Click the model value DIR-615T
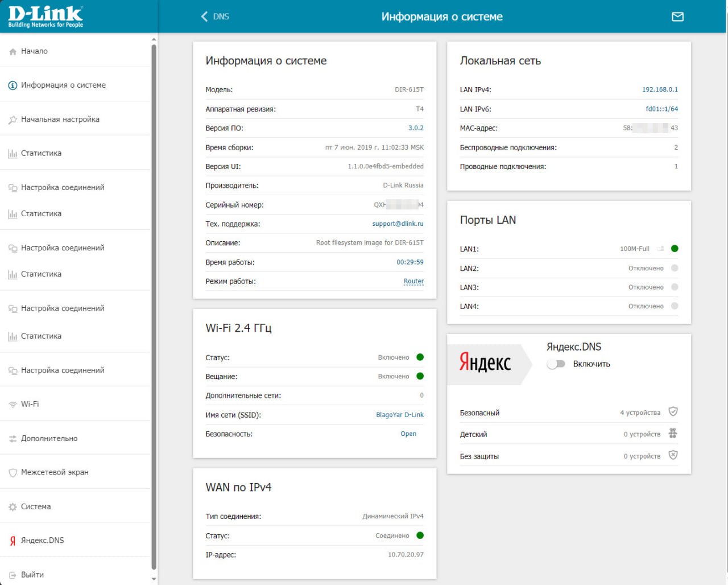This screenshot has height=585, width=728. point(409,89)
